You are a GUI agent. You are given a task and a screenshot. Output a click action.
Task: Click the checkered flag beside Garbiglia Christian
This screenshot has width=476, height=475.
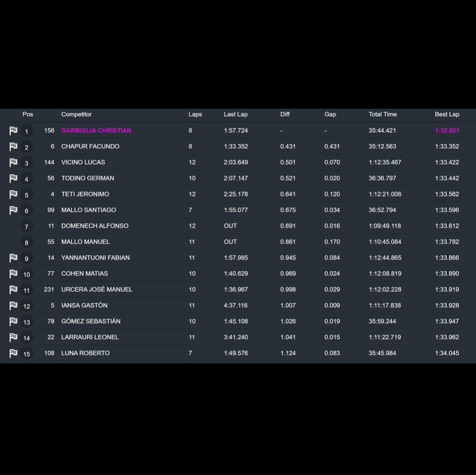pyautogui.click(x=13, y=131)
